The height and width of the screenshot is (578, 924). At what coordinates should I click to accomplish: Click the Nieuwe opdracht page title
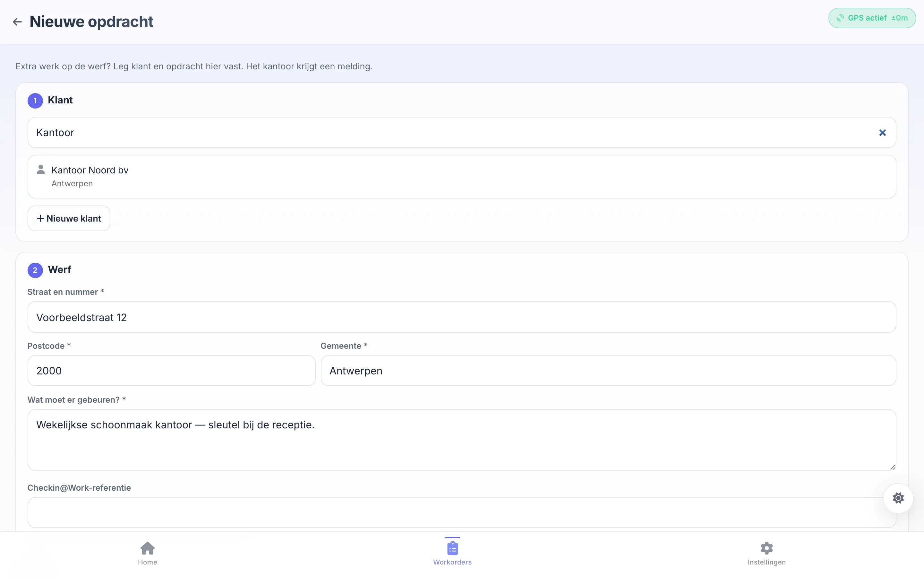(91, 22)
